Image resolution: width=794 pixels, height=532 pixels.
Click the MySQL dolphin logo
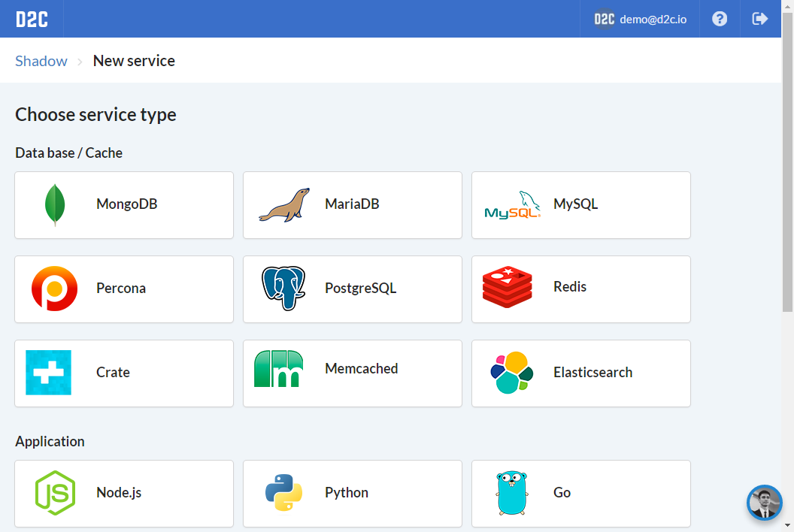click(x=513, y=205)
